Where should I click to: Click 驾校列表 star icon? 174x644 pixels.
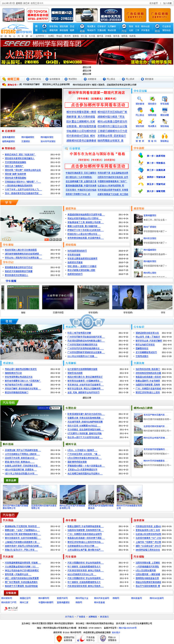[140, 121]
